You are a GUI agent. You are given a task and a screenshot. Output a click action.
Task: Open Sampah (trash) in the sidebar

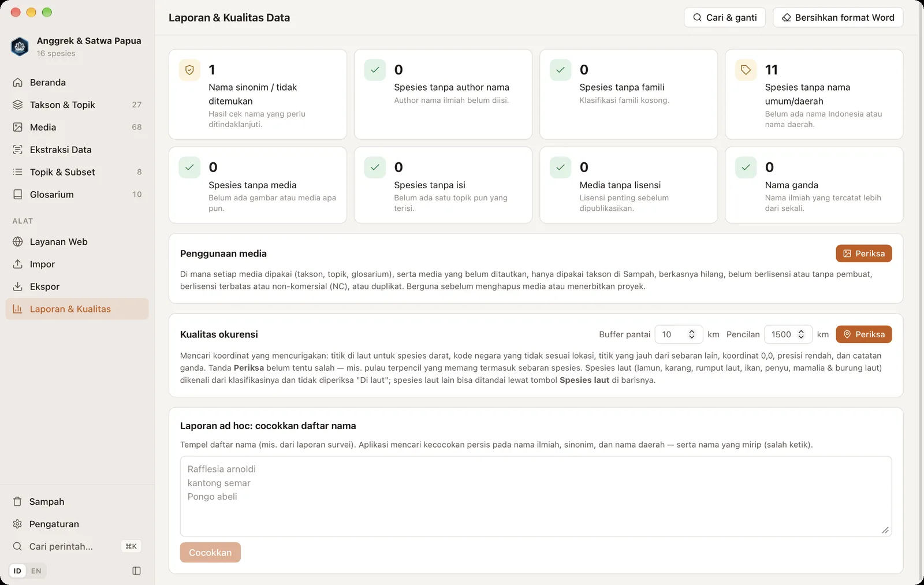pos(77,502)
